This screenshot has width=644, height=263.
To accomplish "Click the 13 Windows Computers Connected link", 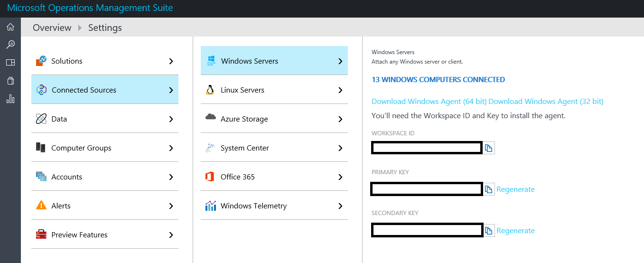I will point(438,80).
